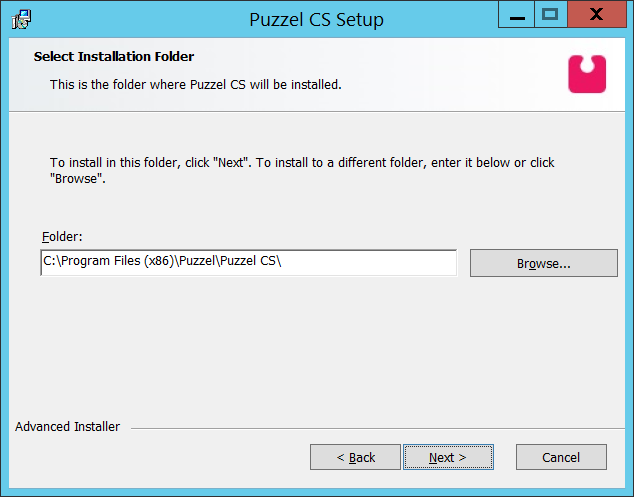Go back with the < Back button

(355, 457)
